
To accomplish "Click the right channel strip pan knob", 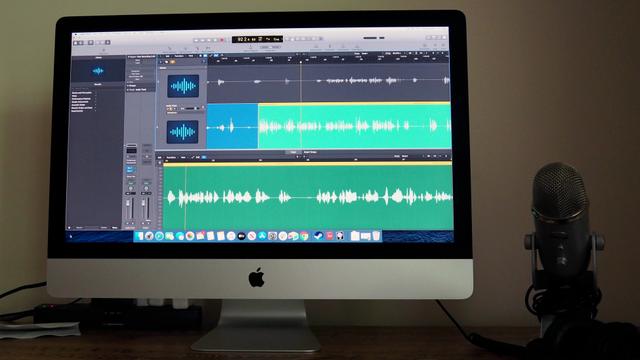I will [x=146, y=188].
